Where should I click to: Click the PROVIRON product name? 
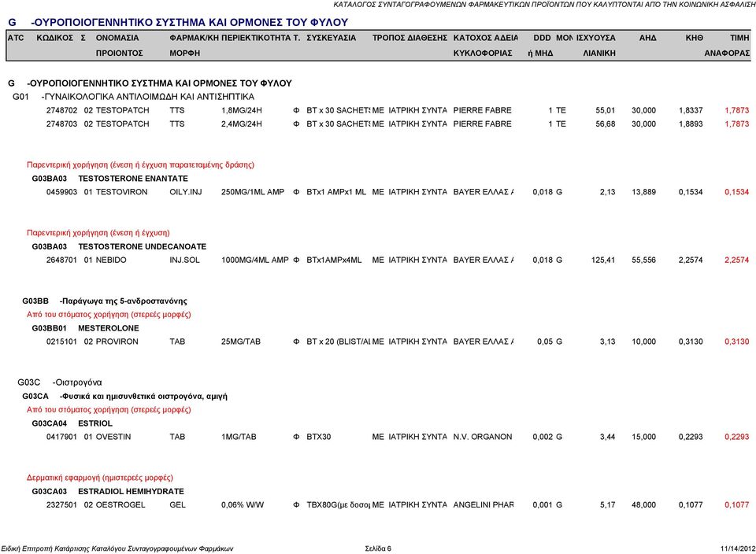click(117, 342)
